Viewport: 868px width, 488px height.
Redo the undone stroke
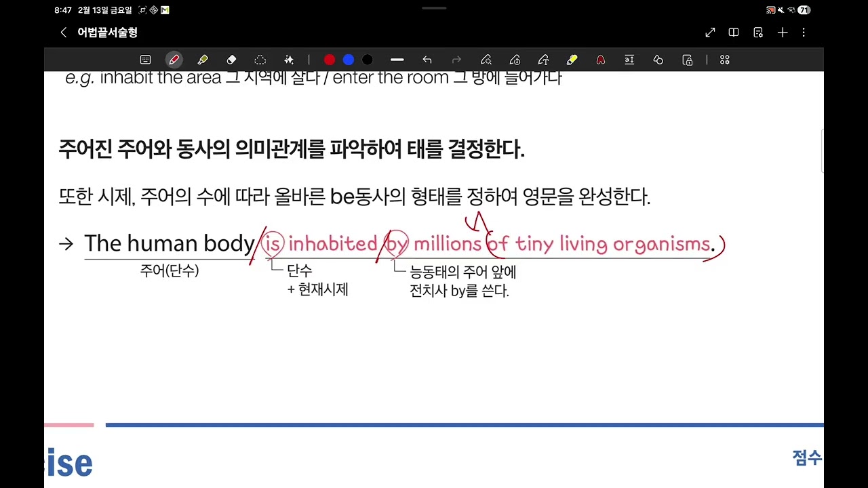[456, 60]
